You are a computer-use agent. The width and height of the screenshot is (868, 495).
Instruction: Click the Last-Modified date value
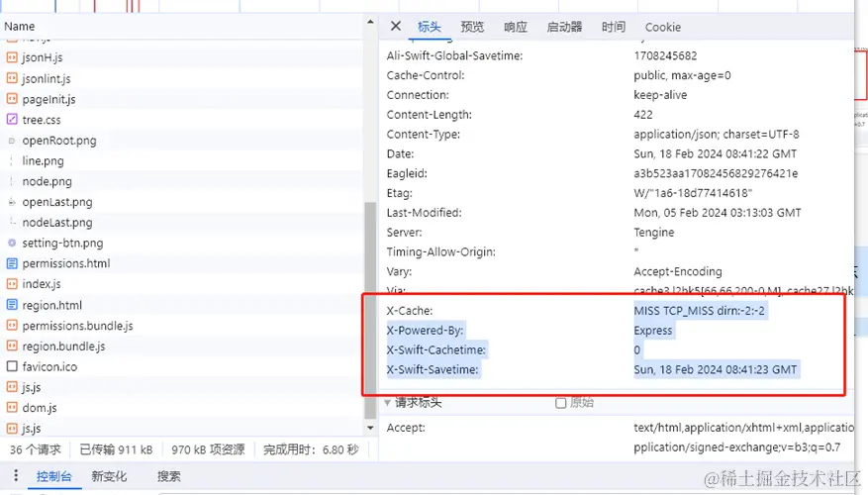(x=718, y=213)
